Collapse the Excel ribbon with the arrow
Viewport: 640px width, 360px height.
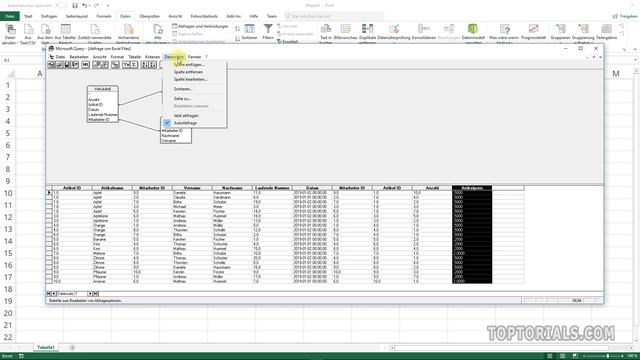tap(635, 49)
